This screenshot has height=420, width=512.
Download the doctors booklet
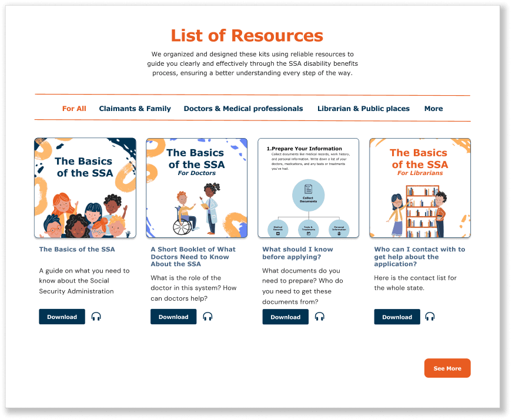173,317
